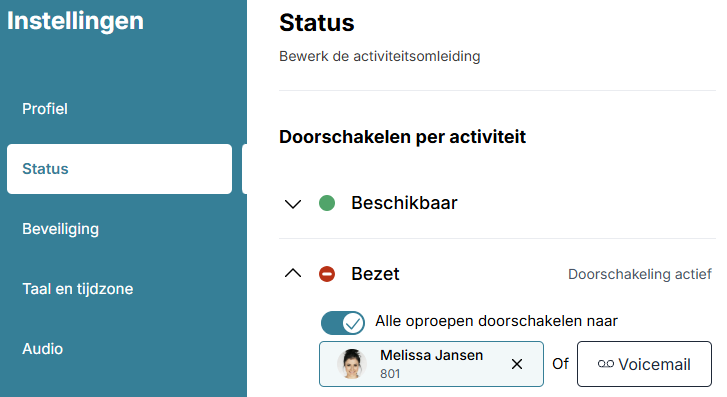The width and height of the screenshot is (727, 397).
Task: Go to Taal en tijdzone settings
Action: [78, 289]
